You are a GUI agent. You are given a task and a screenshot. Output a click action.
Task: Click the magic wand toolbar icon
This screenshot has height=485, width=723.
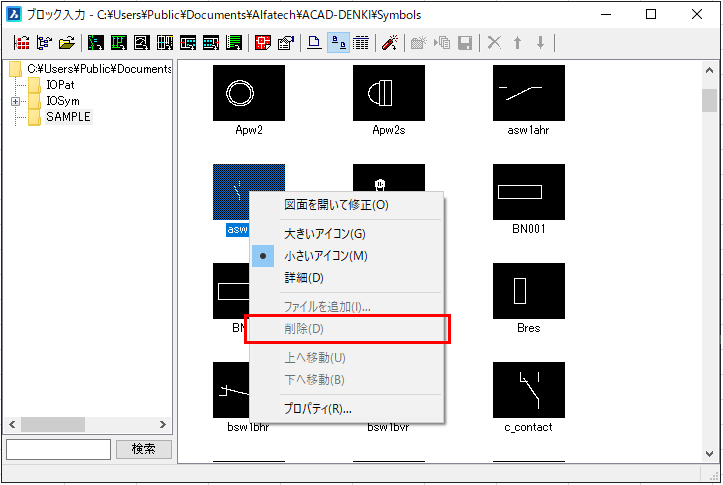point(390,43)
